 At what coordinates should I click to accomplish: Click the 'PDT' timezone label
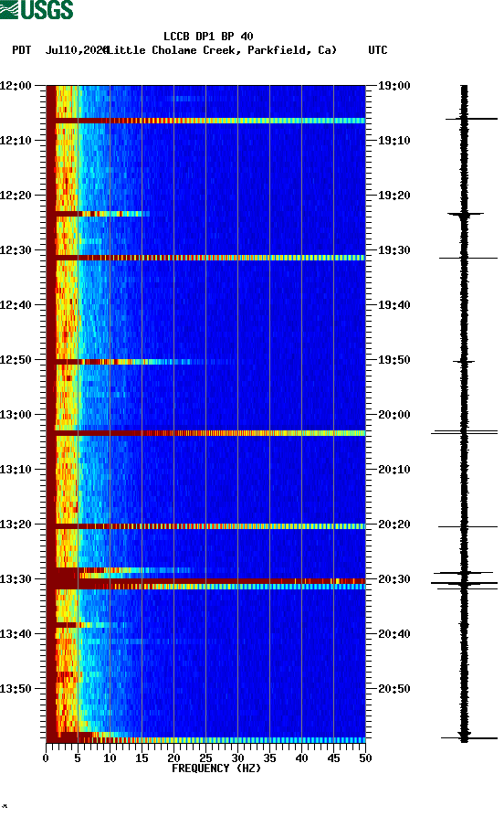[22, 50]
